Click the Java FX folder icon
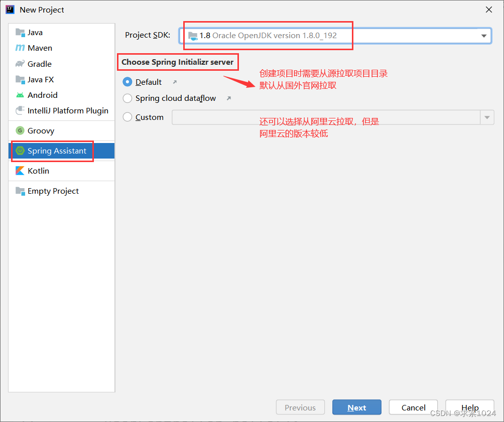504x422 pixels. pos(20,79)
